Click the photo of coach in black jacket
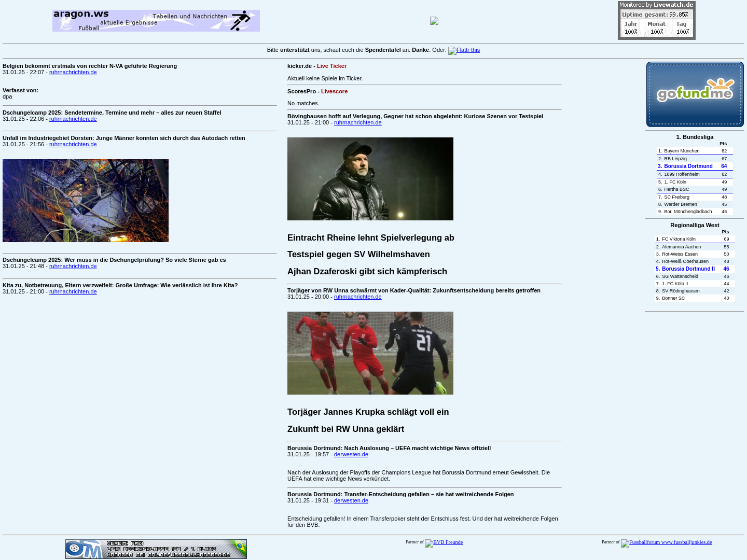The height and width of the screenshot is (560, 747). point(370,179)
